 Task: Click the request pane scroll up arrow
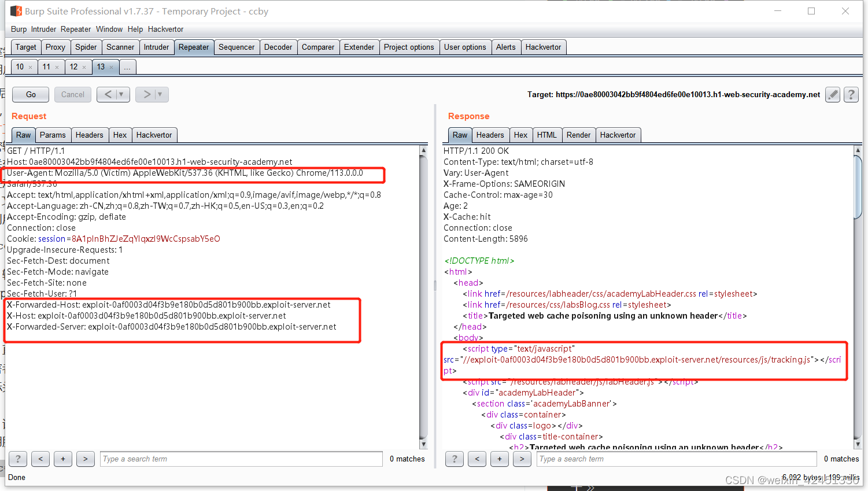pos(423,150)
